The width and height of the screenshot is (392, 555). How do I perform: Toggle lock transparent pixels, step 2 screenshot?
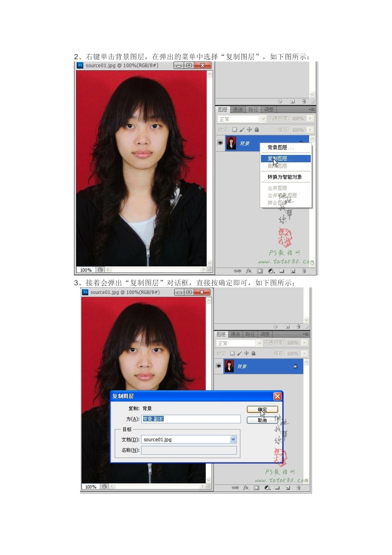click(234, 130)
